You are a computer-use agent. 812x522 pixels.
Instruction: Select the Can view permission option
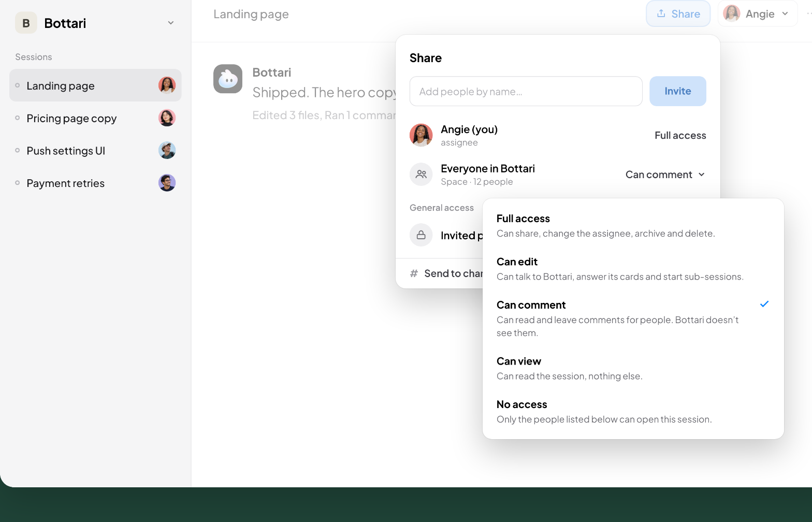pyautogui.click(x=633, y=368)
